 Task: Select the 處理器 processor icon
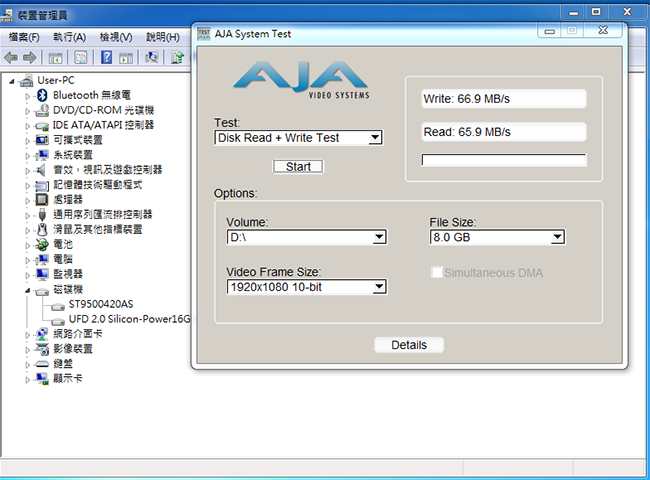42,200
